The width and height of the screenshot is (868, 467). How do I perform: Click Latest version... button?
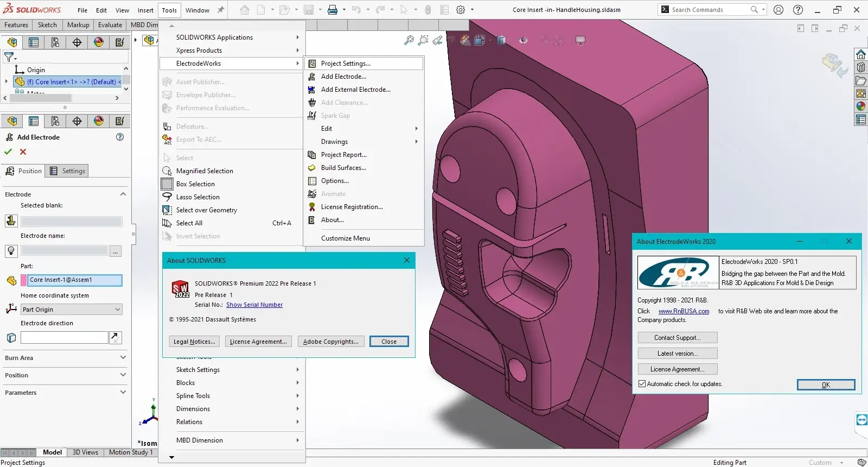click(678, 354)
